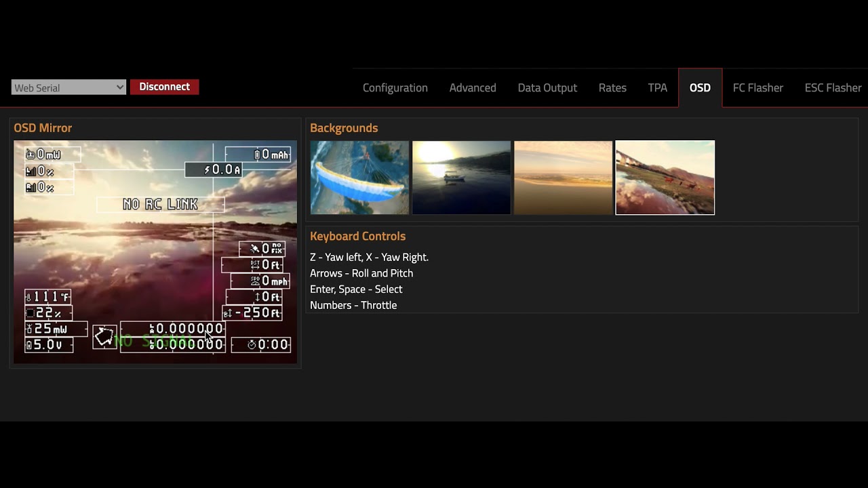868x488 pixels.
Task: Select the DST 0 ft distance element
Action: 252,264
